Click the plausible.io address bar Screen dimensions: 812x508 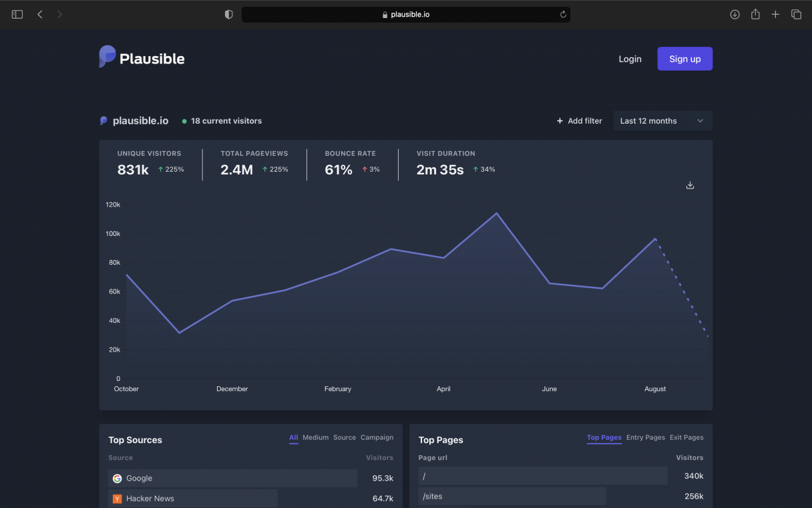[406, 15]
